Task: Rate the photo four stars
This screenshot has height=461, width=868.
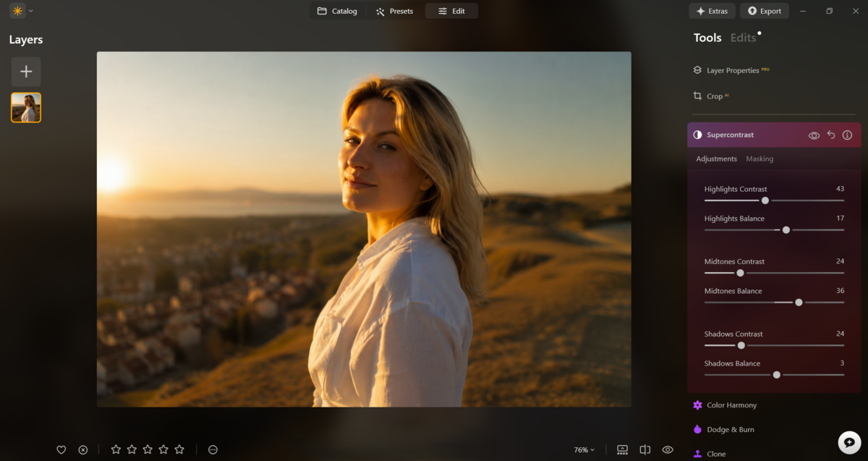Action: coord(163,449)
